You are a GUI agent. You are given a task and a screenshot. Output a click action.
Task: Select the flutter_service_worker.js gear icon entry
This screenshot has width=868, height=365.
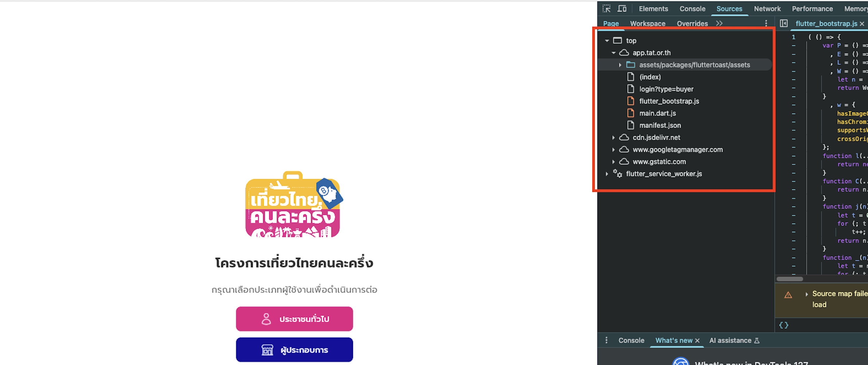pyautogui.click(x=617, y=174)
